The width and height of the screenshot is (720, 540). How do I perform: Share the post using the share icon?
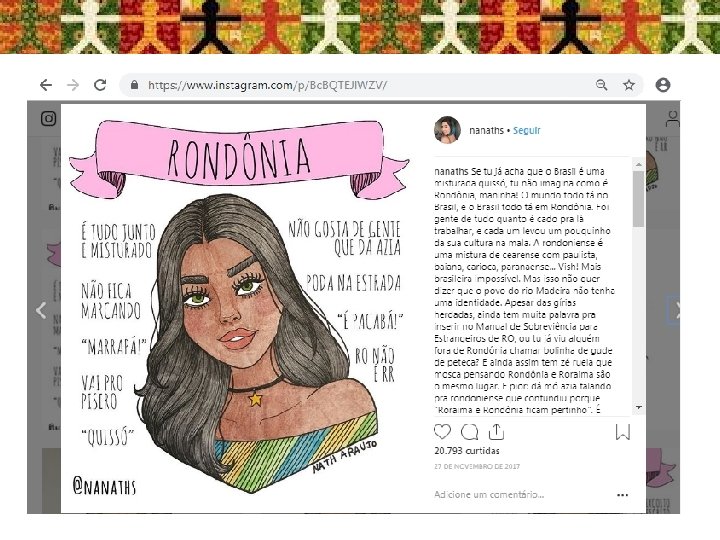496,432
